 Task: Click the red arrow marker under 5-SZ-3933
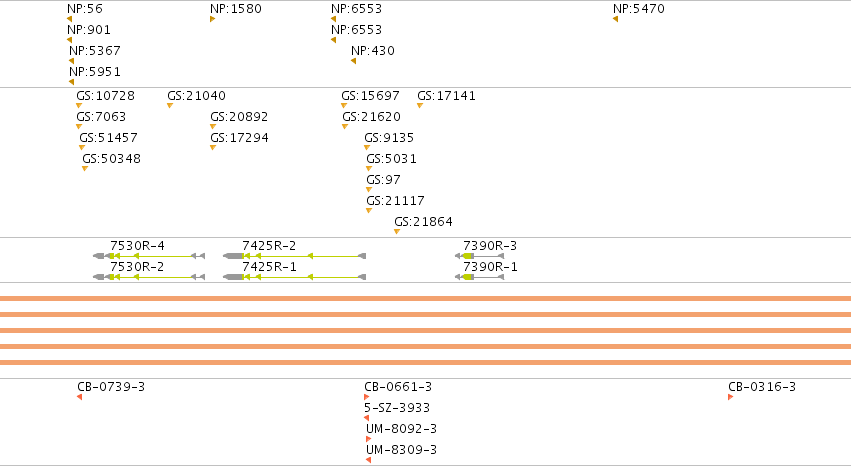[367, 418]
